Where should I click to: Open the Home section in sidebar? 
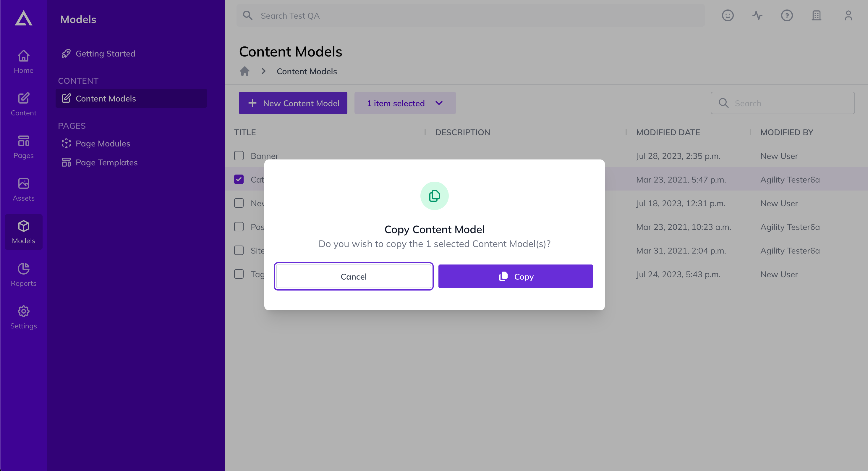point(24,62)
